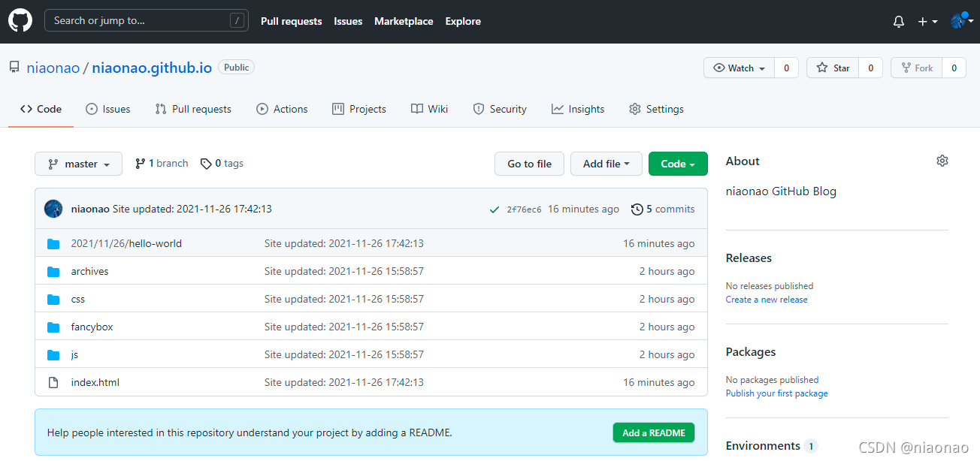Open the js folder
980x461 pixels.
pyautogui.click(x=74, y=354)
